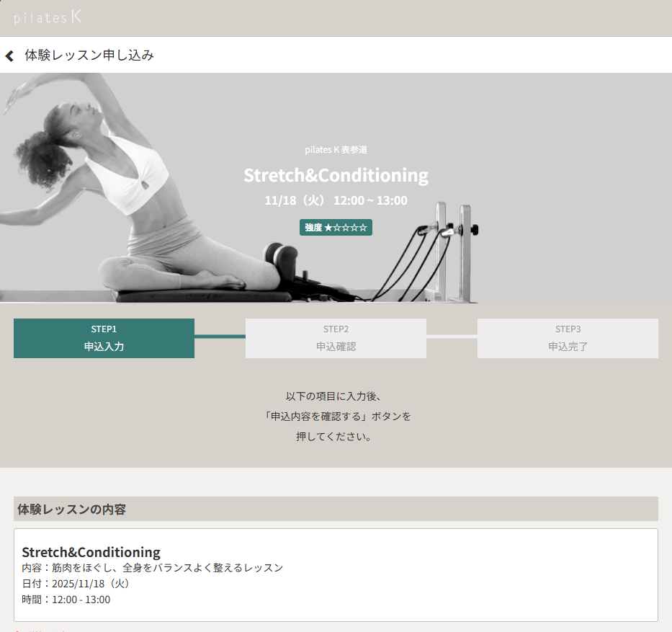Click the pilates K logo in header
672x632 pixels.
coord(48,17)
